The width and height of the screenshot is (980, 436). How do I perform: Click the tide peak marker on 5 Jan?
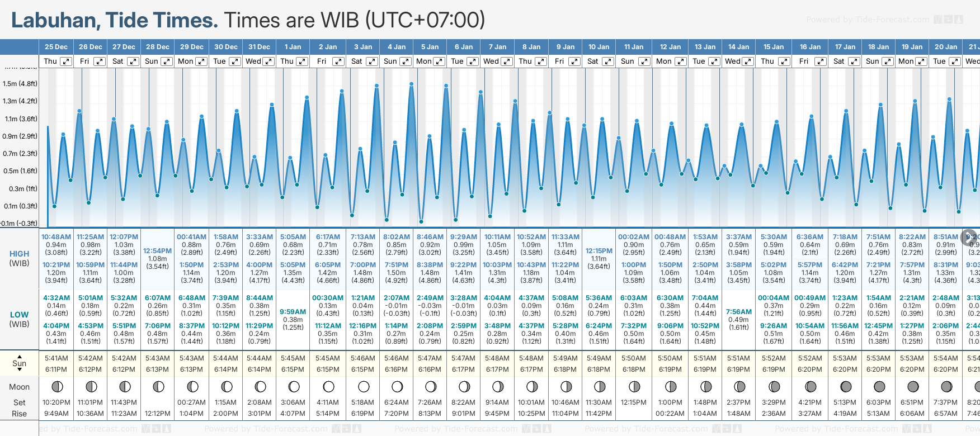pos(446,86)
